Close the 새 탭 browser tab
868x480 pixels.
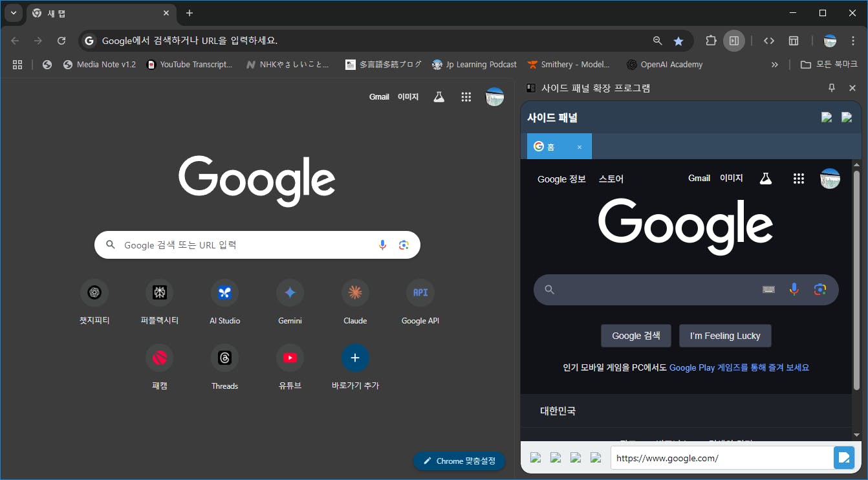(x=166, y=13)
